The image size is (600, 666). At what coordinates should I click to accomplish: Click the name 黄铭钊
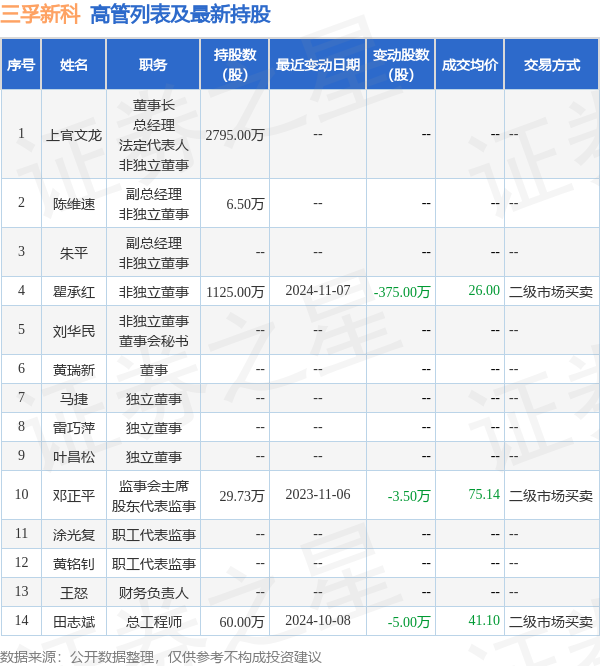74,564
